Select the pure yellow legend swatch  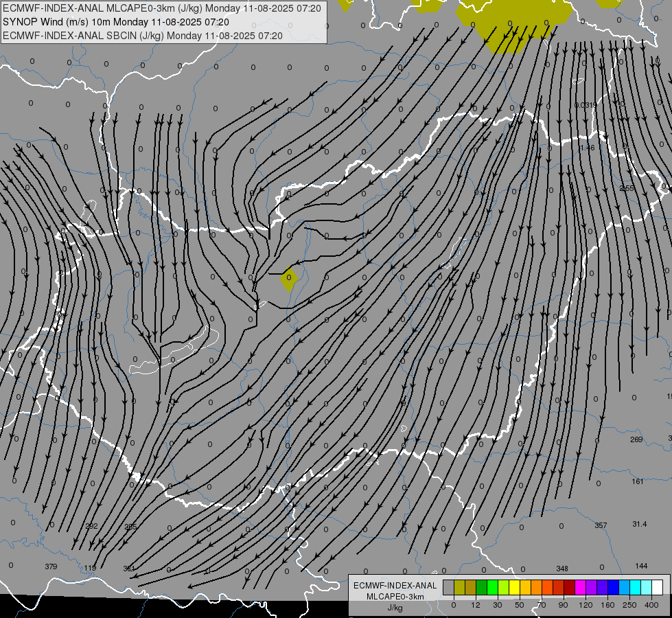point(514,587)
